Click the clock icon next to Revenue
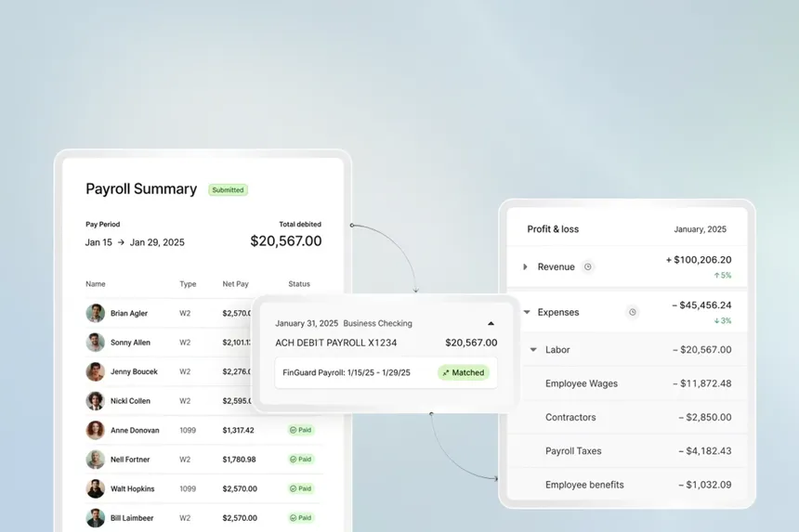This screenshot has width=799, height=532. [587, 266]
